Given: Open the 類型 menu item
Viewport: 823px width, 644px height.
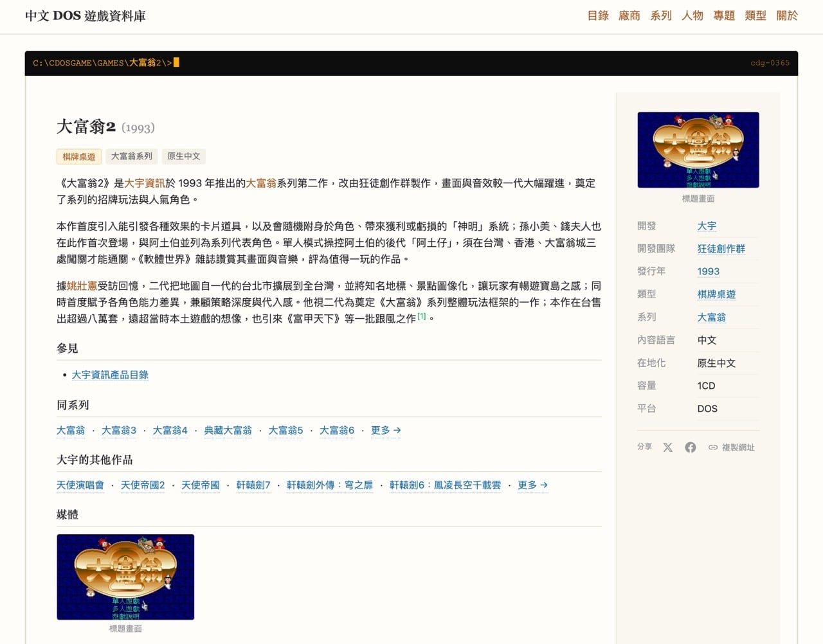Looking at the screenshot, I should (x=755, y=15).
